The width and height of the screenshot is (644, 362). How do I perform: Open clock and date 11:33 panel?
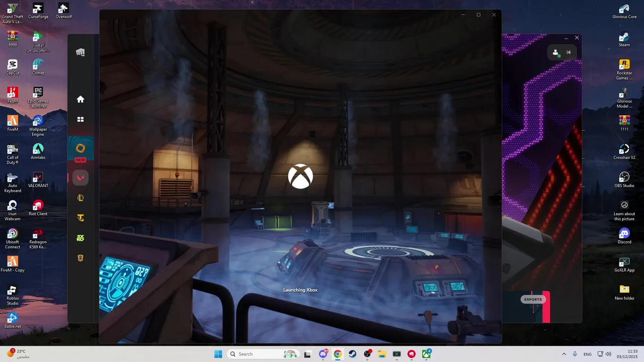[x=627, y=354]
